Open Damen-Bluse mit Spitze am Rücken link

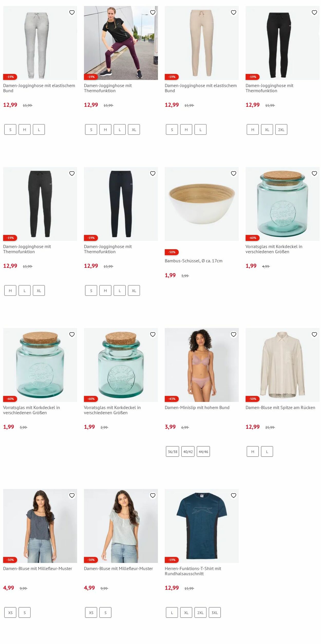[280, 408]
